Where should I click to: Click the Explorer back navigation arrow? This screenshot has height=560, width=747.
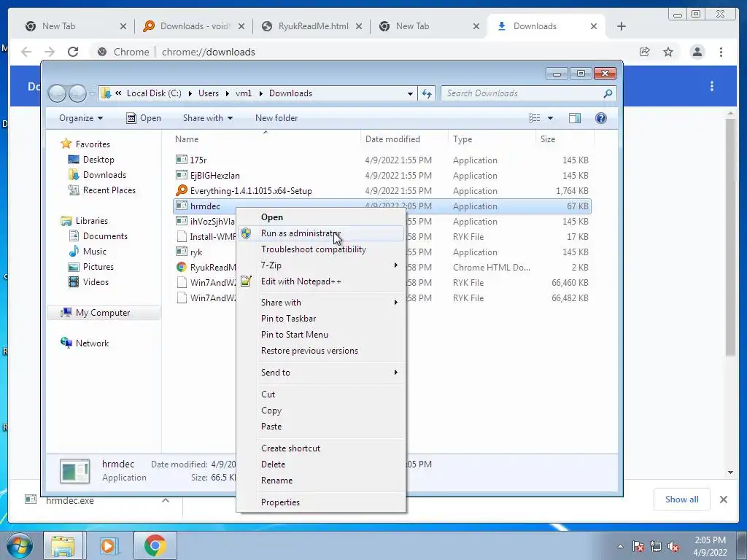57,93
